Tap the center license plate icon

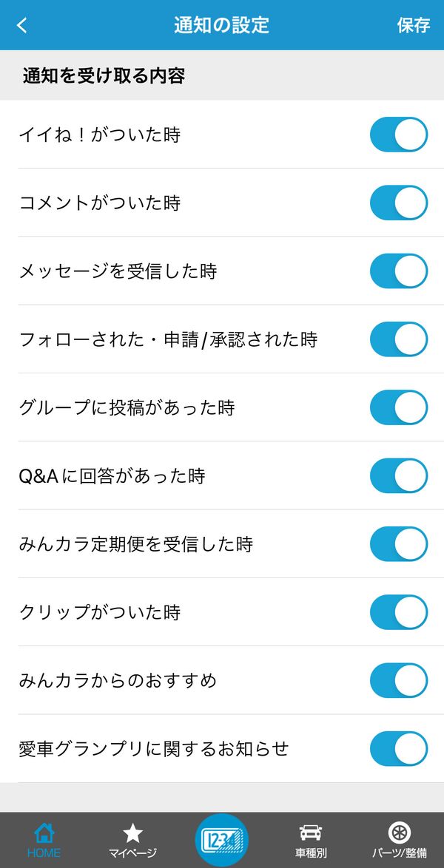coord(222,840)
